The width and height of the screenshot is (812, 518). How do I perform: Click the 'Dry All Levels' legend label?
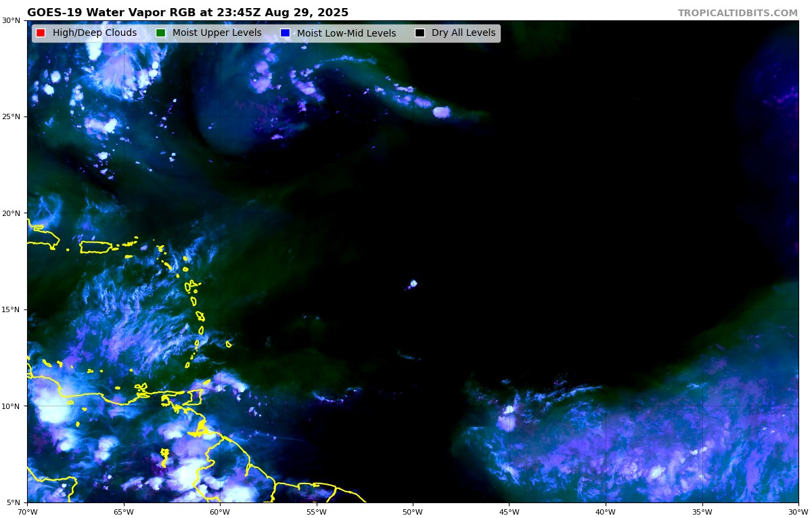(x=464, y=33)
